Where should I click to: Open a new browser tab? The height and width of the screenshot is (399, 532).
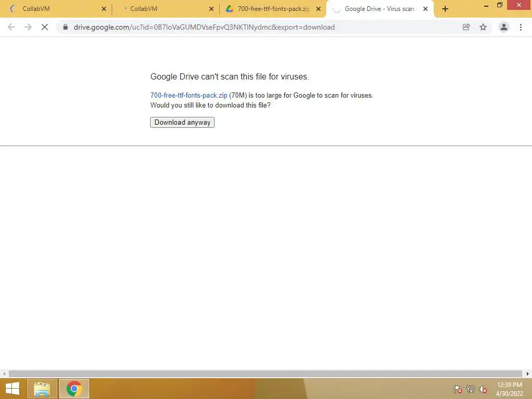point(445,9)
